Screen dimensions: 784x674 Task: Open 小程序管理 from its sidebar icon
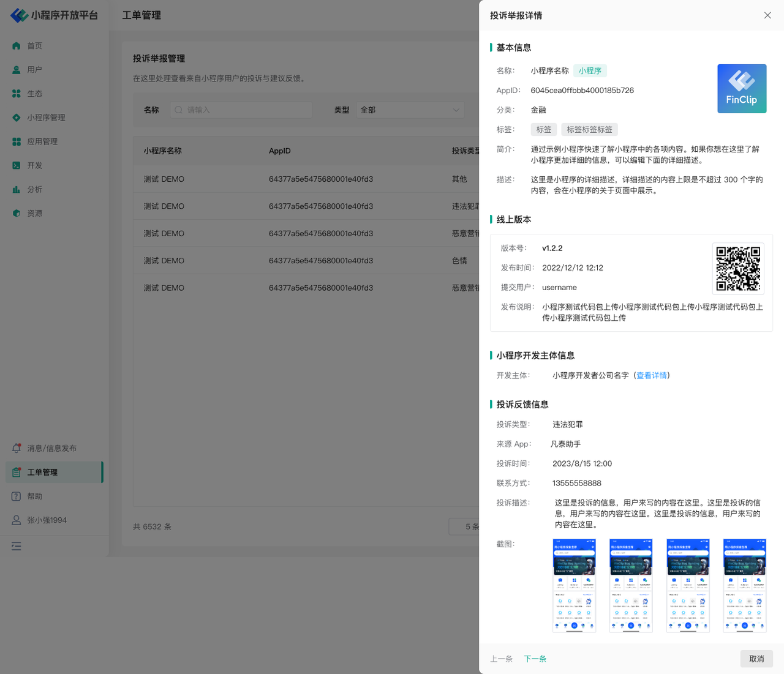pos(17,118)
